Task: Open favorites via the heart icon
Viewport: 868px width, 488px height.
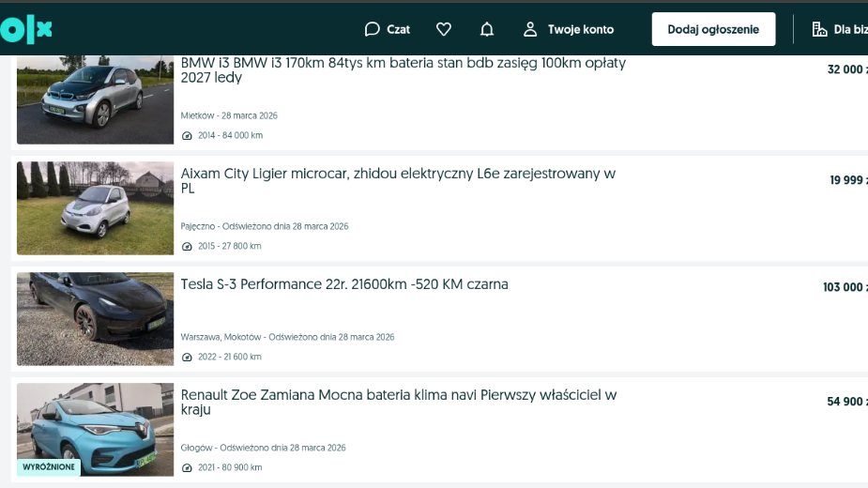Action: (444, 29)
